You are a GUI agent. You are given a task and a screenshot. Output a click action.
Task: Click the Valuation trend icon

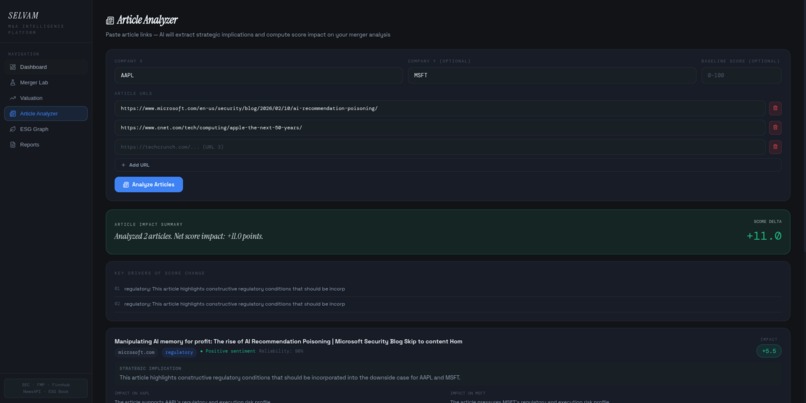(x=13, y=98)
